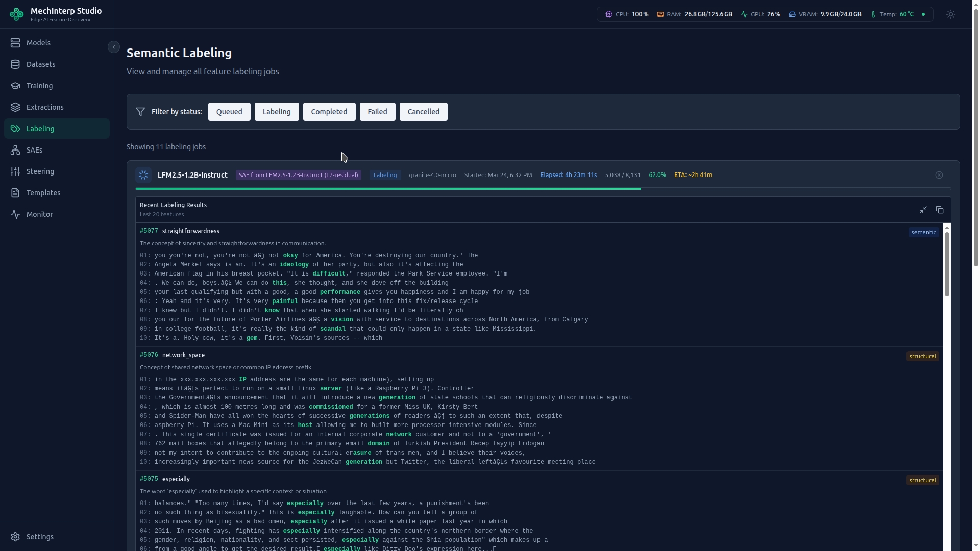Click the Showing 11 labeling jobs text
The width and height of the screenshot is (980, 551).
166,147
